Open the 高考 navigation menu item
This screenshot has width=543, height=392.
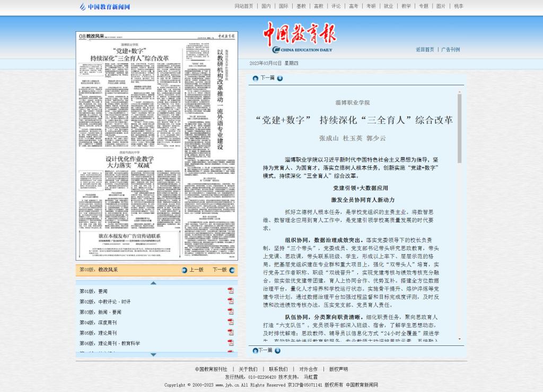pyautogui.click(x=353, y=6)
